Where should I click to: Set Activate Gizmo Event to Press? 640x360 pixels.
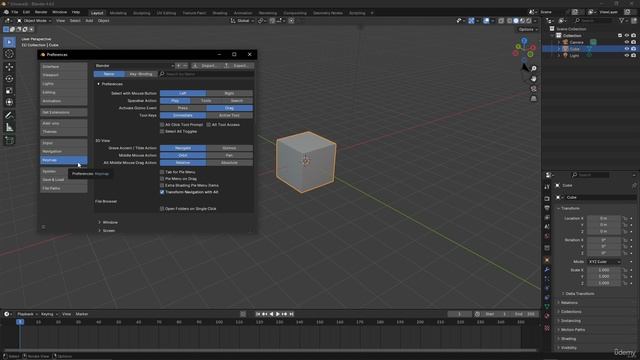coord(183,108)
